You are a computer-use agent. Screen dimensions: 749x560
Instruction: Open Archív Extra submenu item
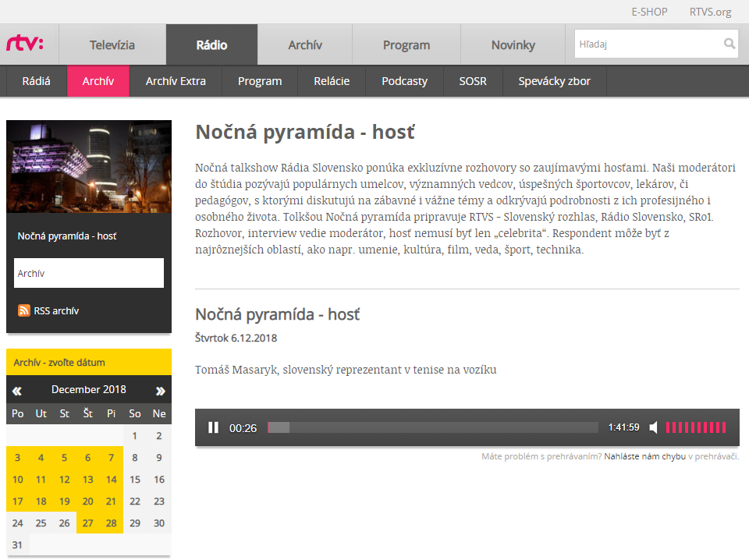pyautogui.click(x=176, y=81)
